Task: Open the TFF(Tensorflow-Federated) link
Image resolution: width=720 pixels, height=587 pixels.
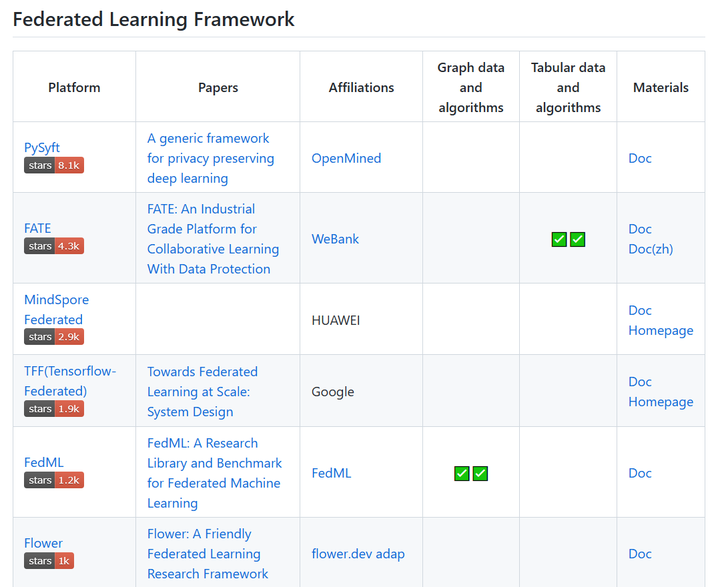Action: pyautogui.click(x=70, y=381)
